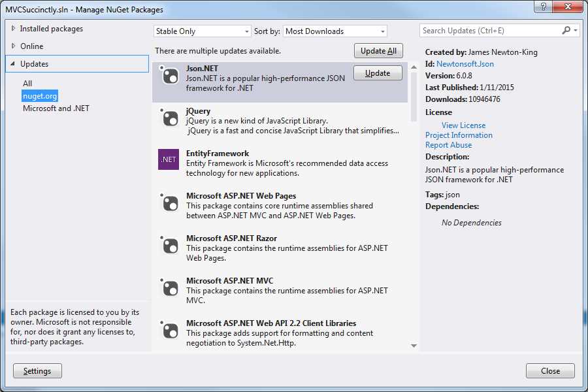Click the Web API 2.2 Client Libraries icon

[x=169, y=330]
